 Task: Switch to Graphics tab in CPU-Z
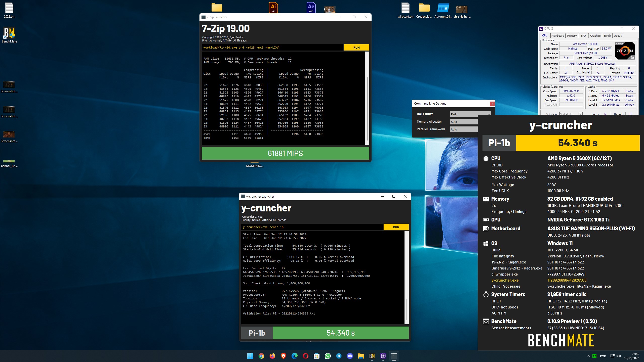click(x=595, y=36)
